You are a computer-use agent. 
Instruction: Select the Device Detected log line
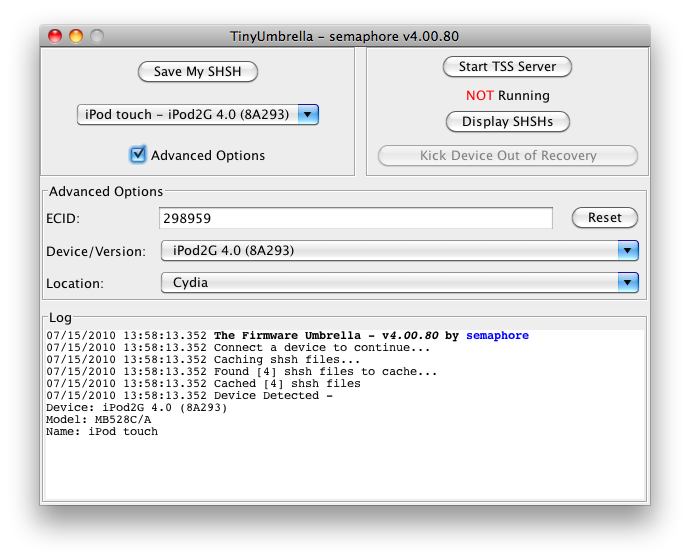point(190,396)
